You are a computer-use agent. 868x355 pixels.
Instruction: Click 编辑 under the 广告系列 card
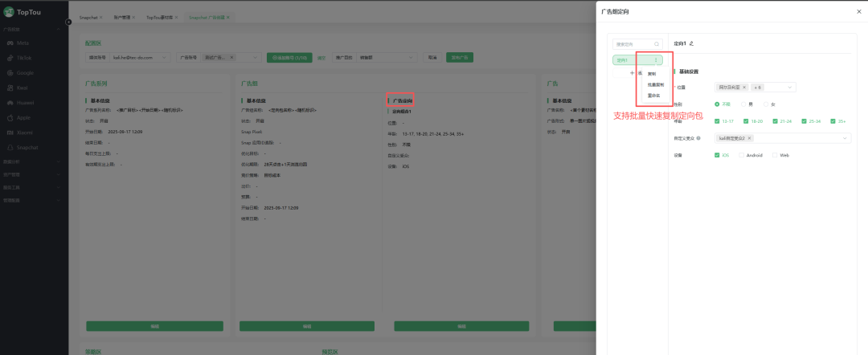coord(154,326)
